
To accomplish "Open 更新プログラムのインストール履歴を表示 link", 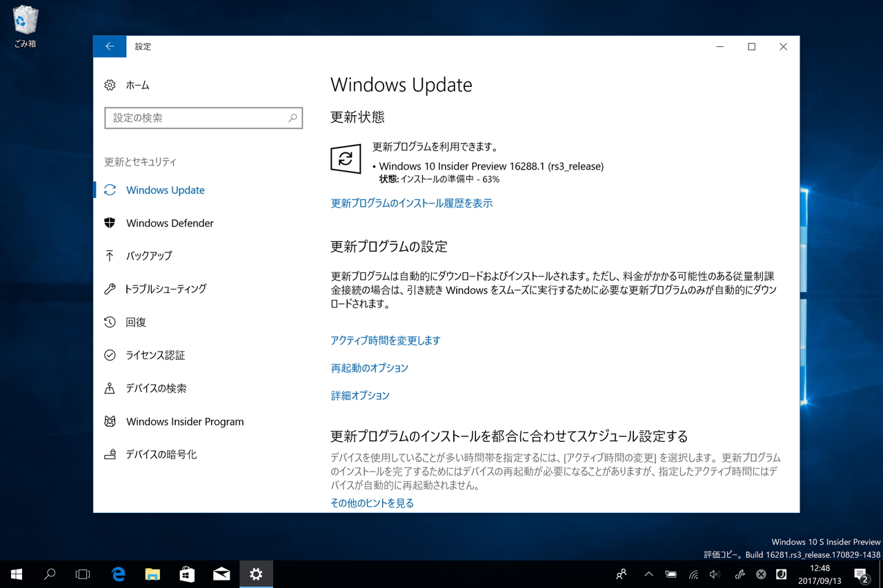I will [x=411, y=203].
